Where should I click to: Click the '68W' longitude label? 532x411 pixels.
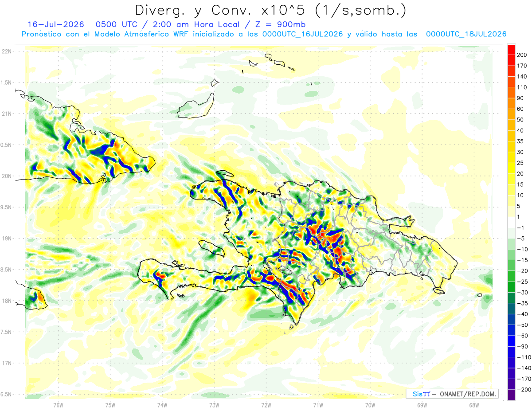474,405
